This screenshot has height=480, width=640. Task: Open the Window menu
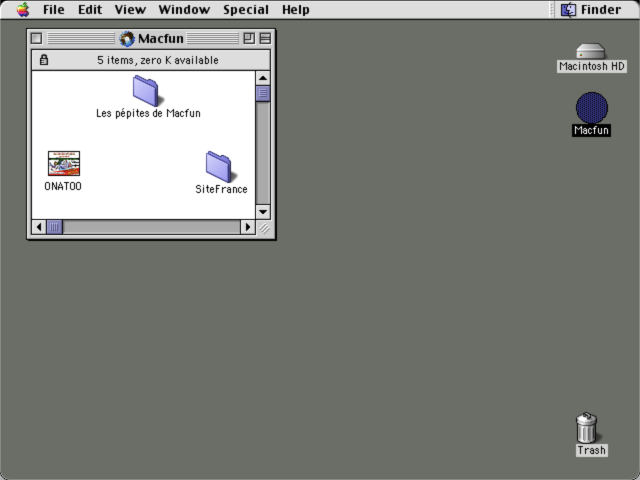pyautogui.click(x=184, y=9)
